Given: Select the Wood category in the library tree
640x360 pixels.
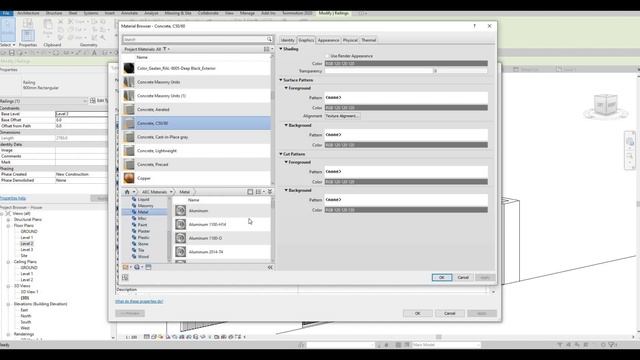Looking at the screenshot, I should coord(143,256).
